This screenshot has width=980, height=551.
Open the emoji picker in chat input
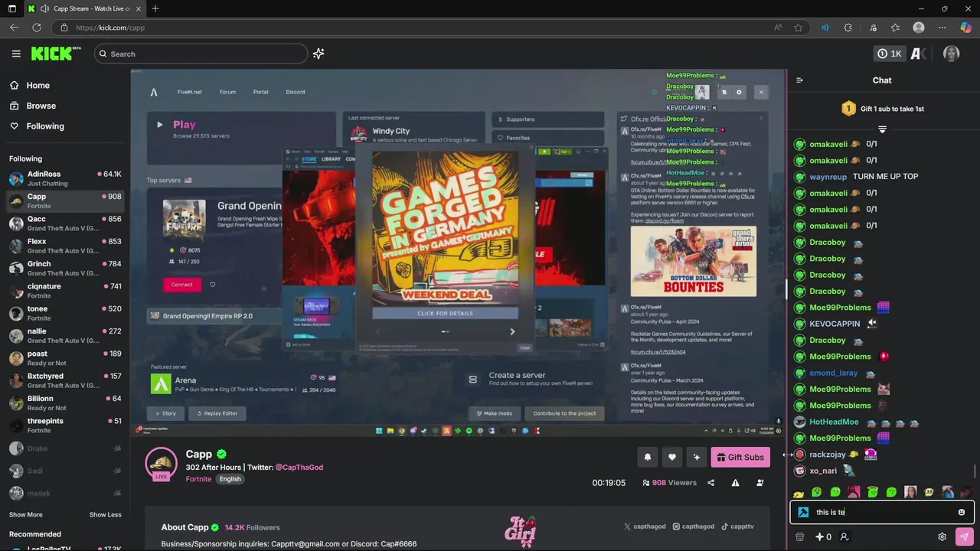962,513
